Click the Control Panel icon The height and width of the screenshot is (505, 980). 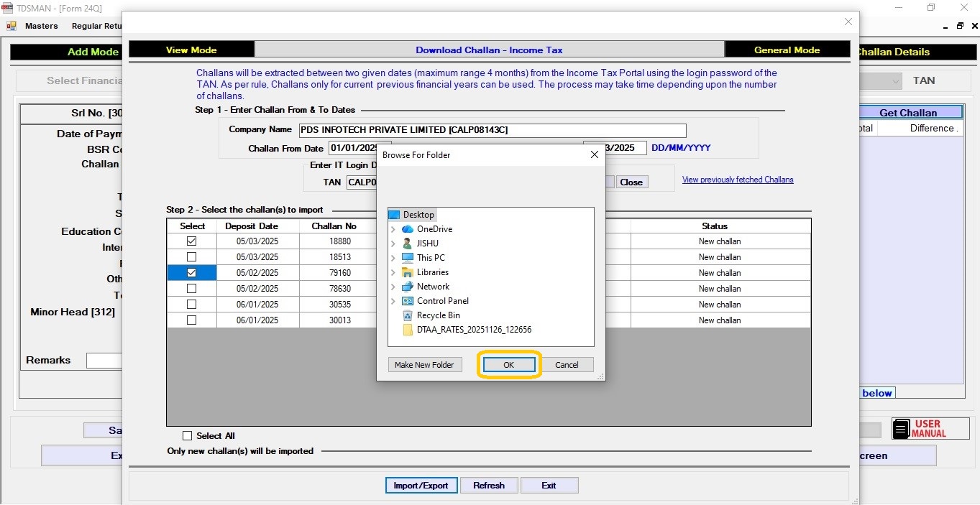pyautogui.click(x=408, y=301)
